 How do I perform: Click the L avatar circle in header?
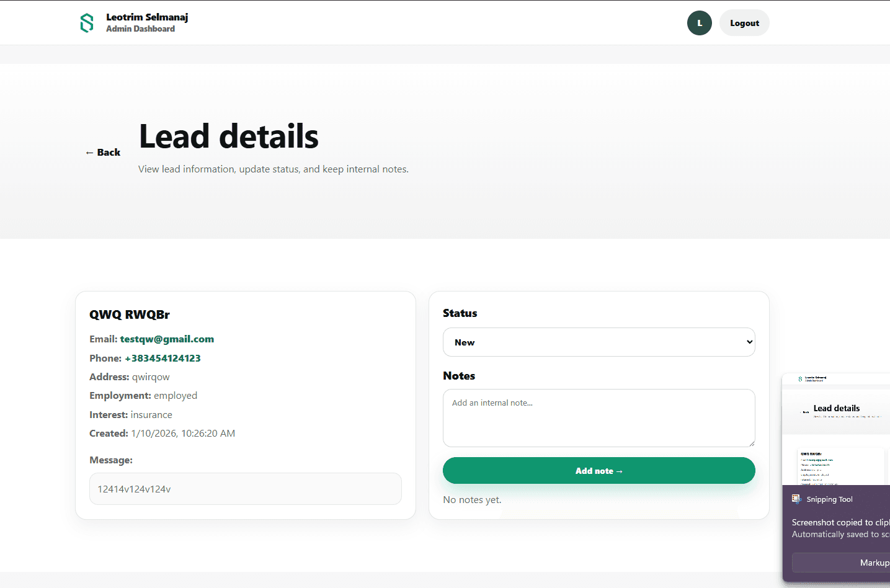click(699, 22)
